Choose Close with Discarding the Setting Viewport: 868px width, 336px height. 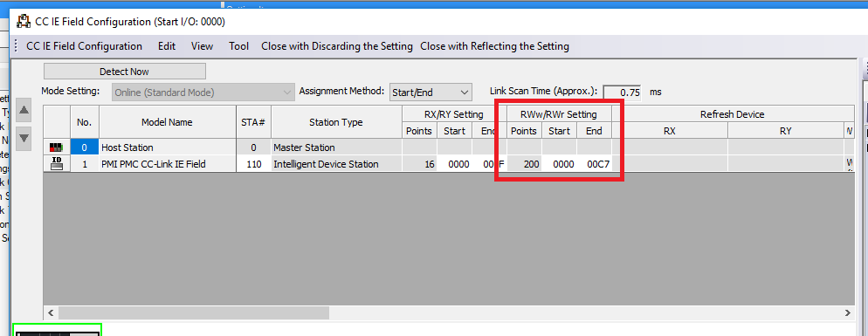(337, 46)
